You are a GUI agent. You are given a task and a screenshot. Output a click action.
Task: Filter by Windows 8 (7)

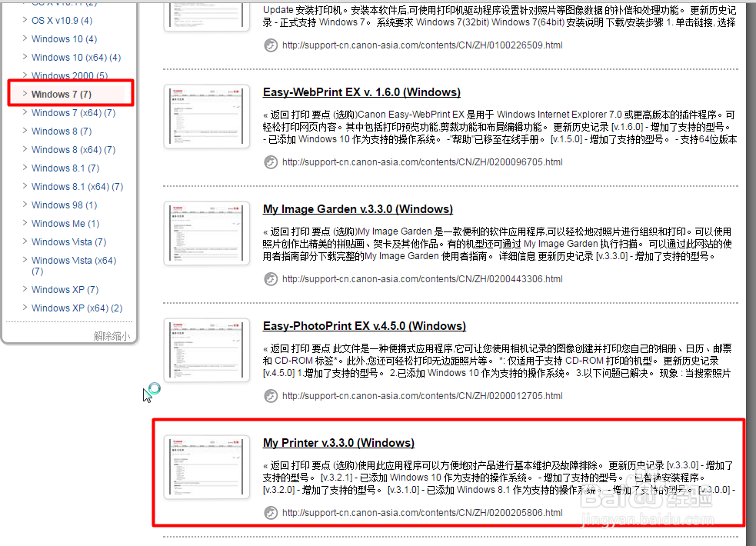[62, 132]
